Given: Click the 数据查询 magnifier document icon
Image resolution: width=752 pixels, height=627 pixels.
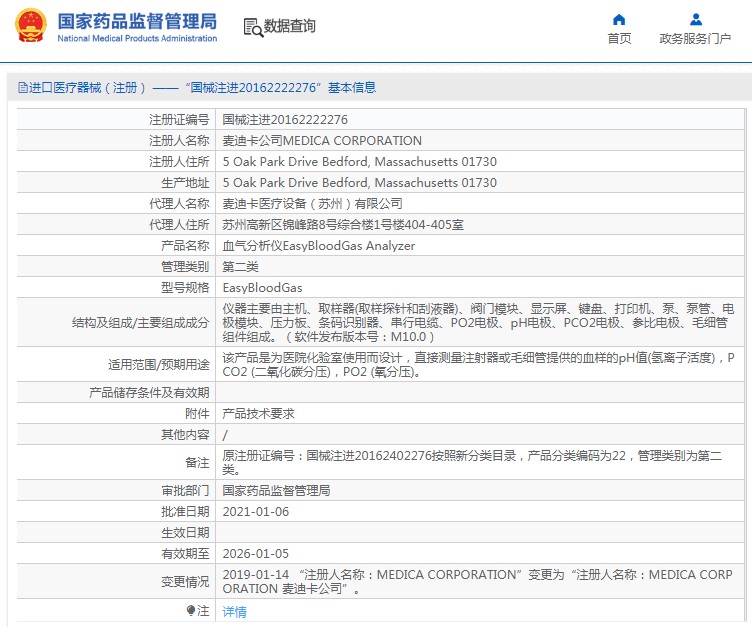Looking at the screenshot, I should (252, 27).
